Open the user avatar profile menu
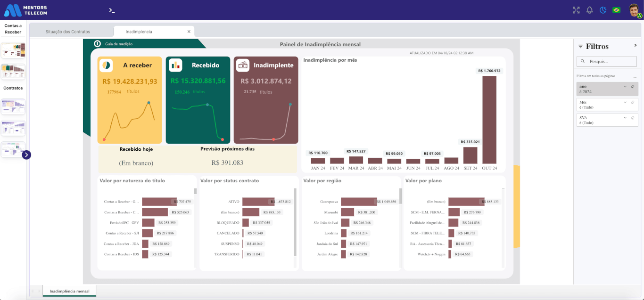644x300 pixels. (x=634, y=10)
